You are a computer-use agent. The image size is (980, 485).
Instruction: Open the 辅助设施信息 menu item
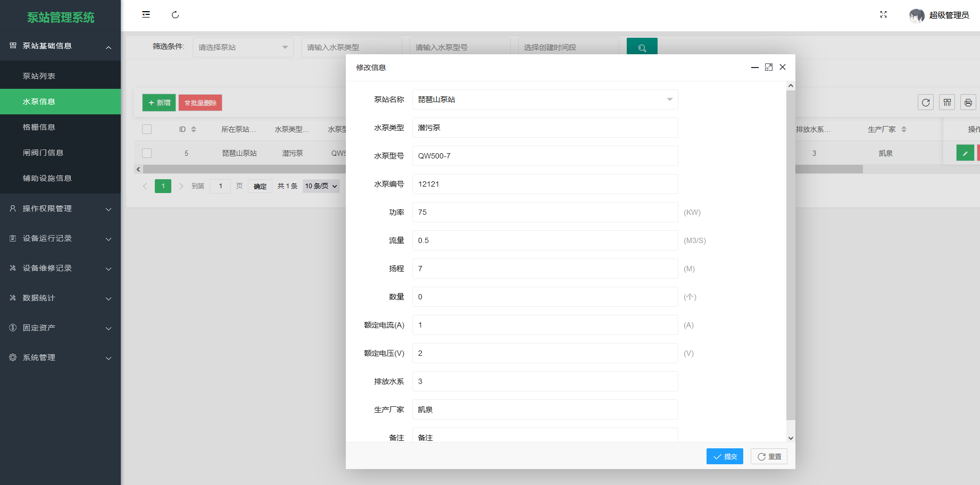61,178
